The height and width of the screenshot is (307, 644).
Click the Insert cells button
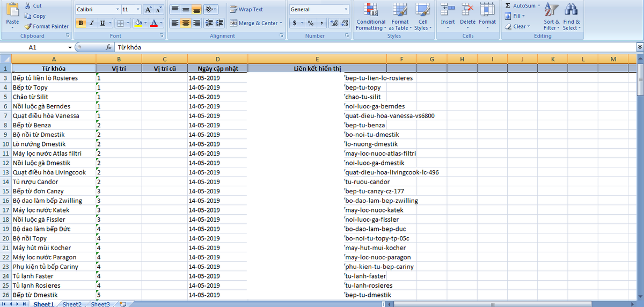(448, 17)
